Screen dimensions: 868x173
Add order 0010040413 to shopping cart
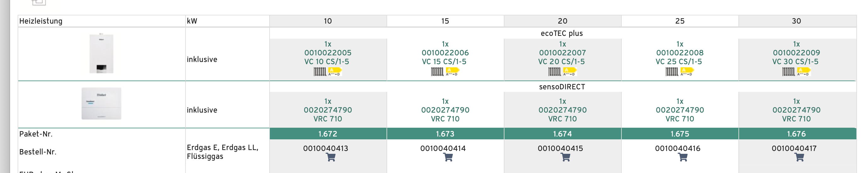(331, 158)
